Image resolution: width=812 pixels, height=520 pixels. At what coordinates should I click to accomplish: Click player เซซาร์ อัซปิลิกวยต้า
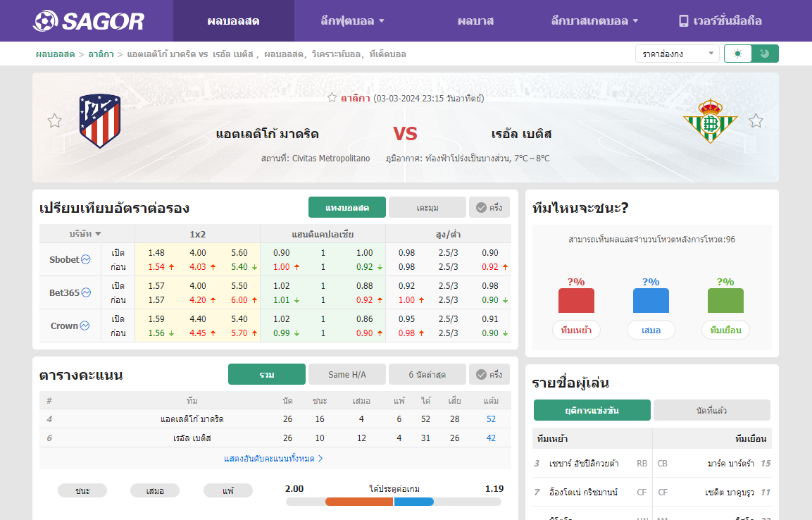coord(584,464)
